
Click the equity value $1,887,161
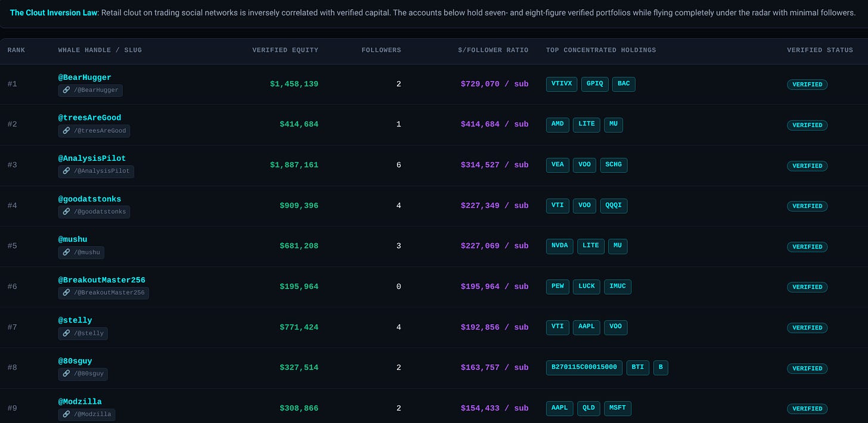pos(294,165)
